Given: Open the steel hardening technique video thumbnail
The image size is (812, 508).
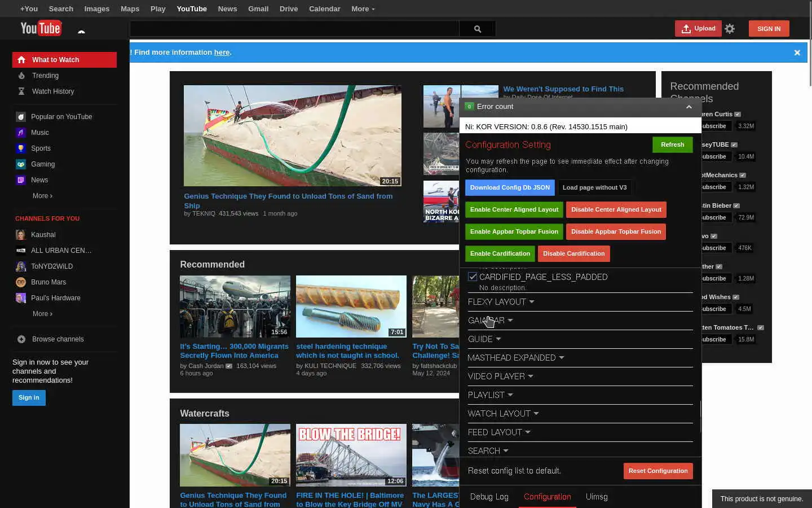Looking at the screenshot, I should point(351,306).
